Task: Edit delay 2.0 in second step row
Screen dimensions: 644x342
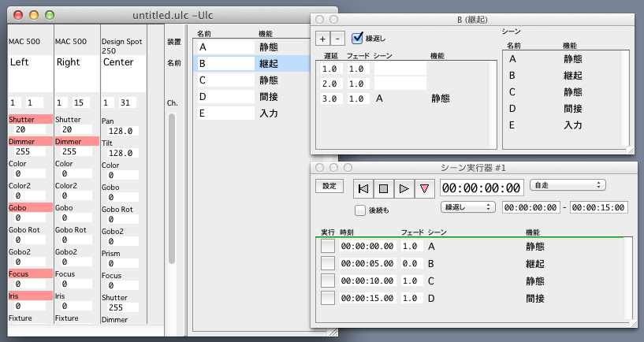Action: 332,84
